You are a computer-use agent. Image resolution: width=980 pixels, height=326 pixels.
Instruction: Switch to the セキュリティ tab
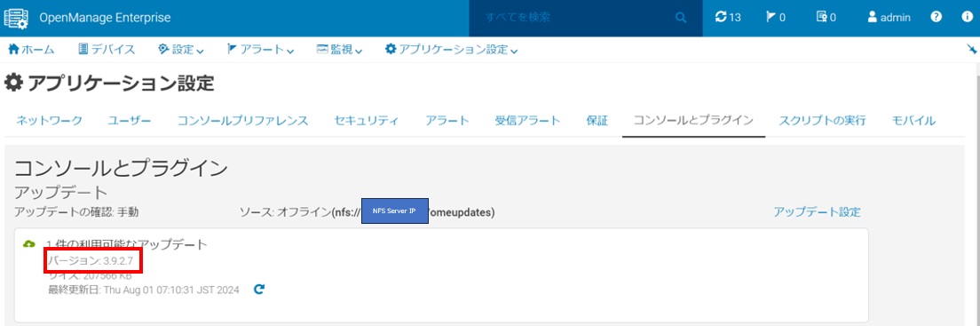click(x=367, y=121)
